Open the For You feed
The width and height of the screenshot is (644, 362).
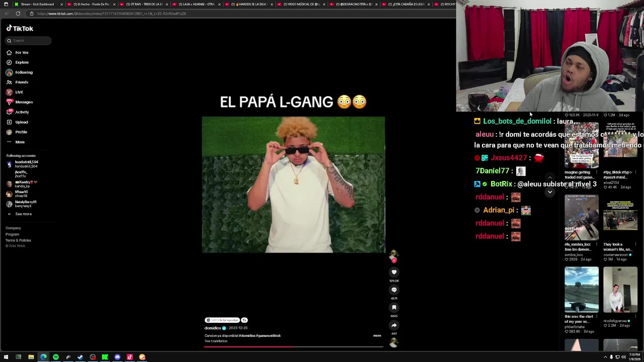[22, 52]
